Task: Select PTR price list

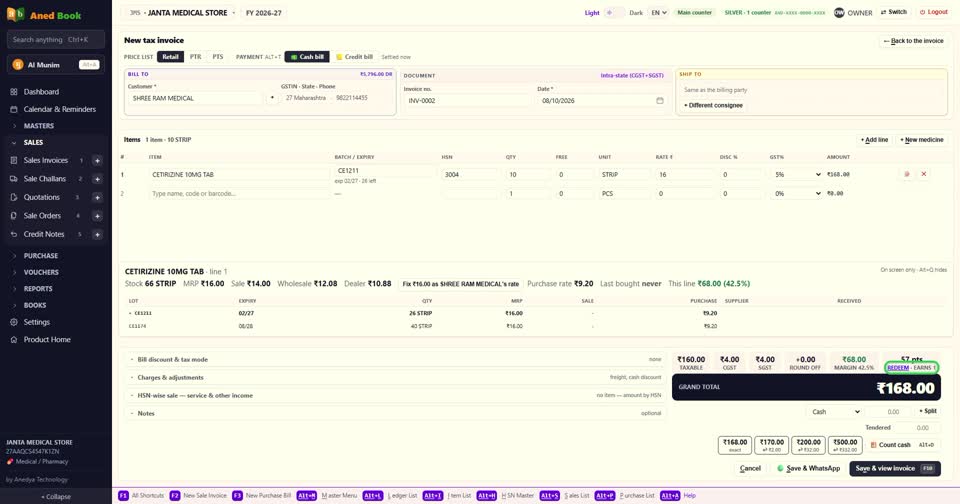Action: 195,57
